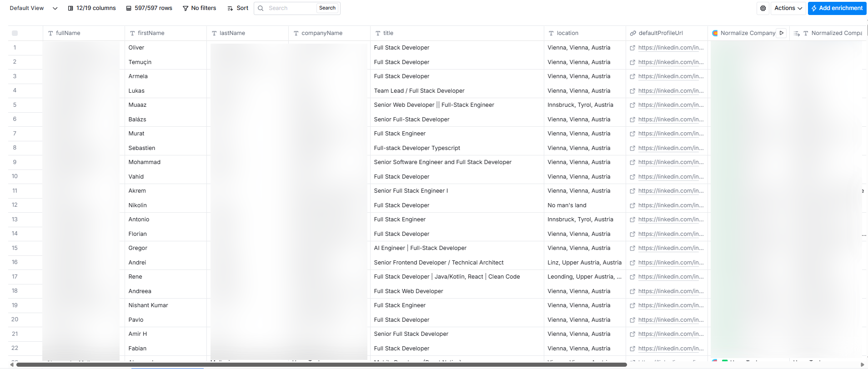Open the LinkedIn link in Lukas's row
This screenshot has height=369, width=868.
pyautogui.click(x=671, y=91)
